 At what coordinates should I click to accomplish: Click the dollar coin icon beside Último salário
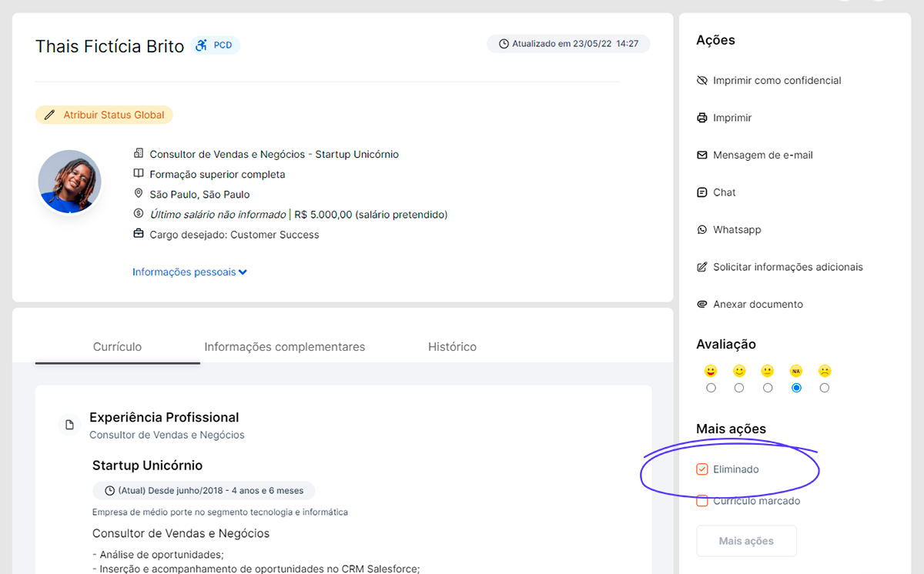pyautogui.click(x=139, y=214)
